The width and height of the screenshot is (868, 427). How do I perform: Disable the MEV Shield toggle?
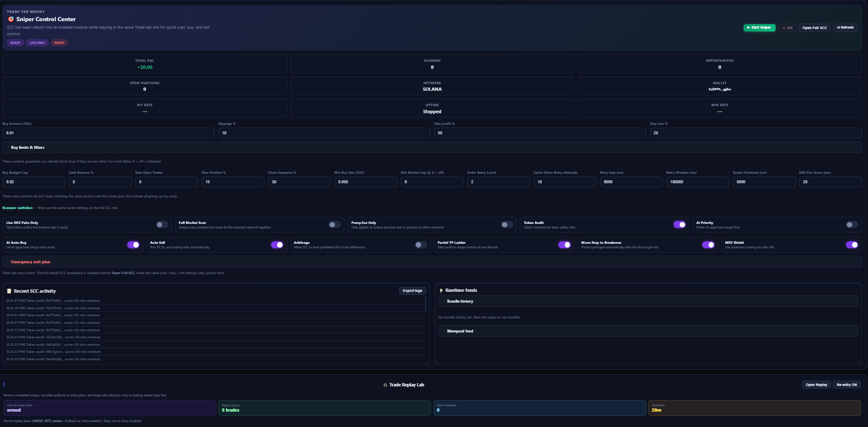(852, 245)
